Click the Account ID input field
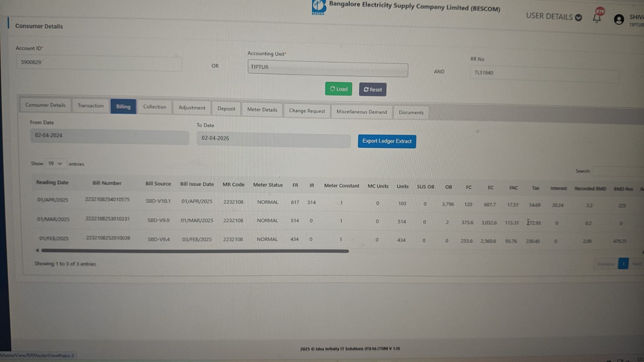 99,62
